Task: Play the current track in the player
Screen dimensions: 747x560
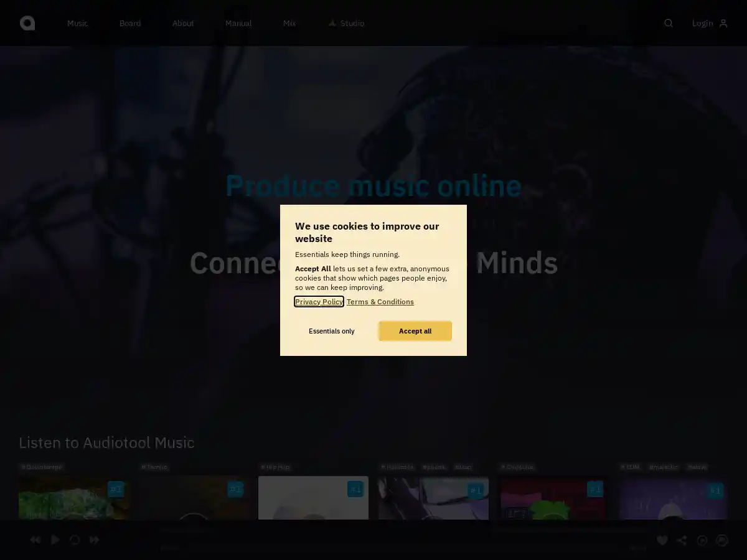Action: pyautogui.click(x=55, y=539)
